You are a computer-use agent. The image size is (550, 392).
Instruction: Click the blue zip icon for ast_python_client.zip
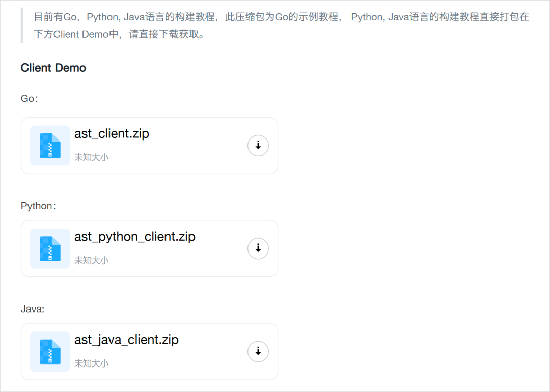pos(50,248)
